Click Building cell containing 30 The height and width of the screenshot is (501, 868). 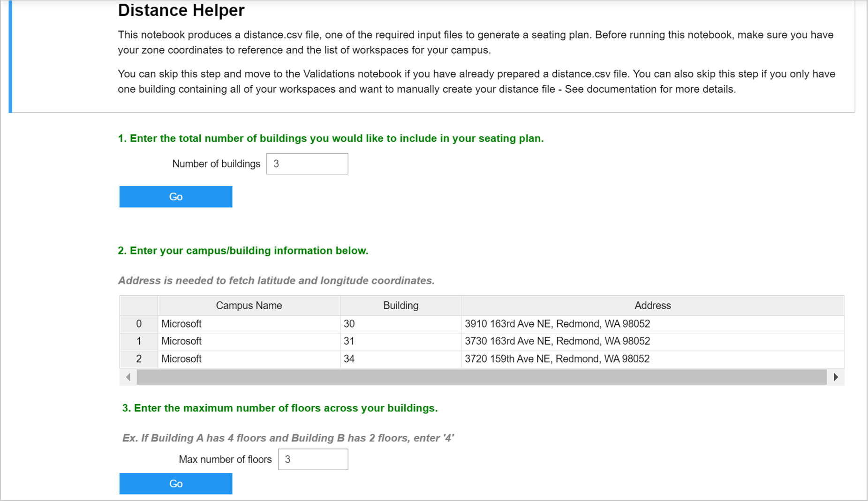pyautogui.click(x=400, y=324)
